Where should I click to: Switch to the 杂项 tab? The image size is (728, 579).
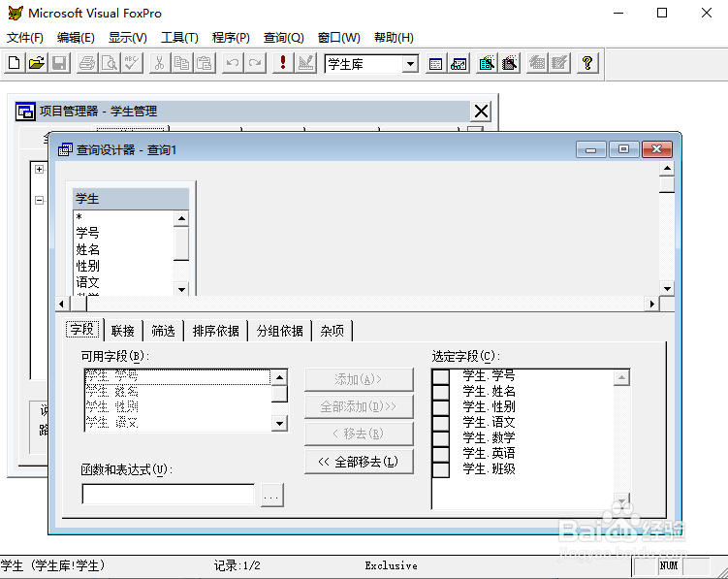click(332, 331)
